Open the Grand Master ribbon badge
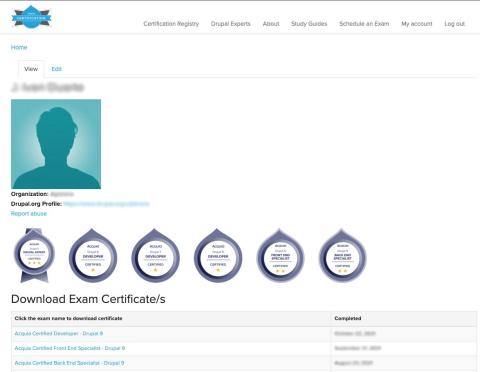This screenshot has width=480, height=372. tap(34, 255)
